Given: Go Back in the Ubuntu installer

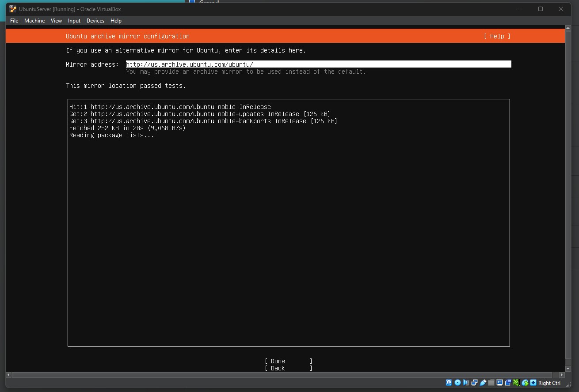Looking at the screenshot, I should click(288, 368).
